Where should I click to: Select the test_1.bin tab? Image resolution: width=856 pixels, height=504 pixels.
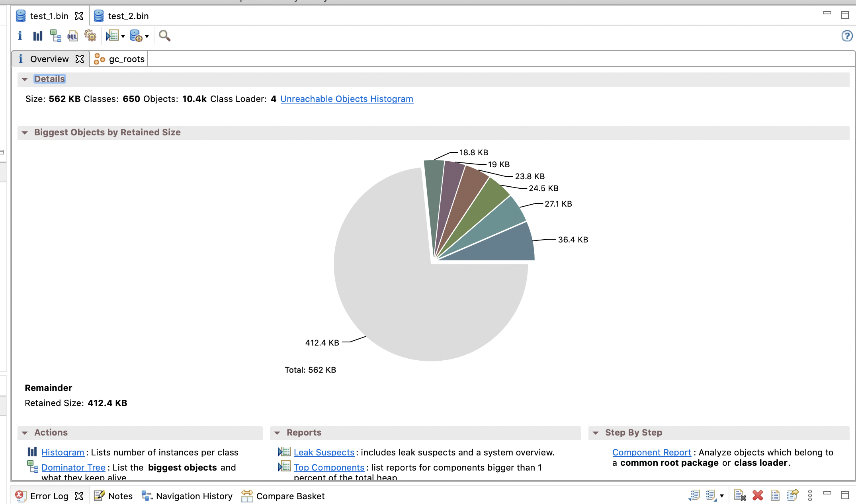(x=49, y=16)
